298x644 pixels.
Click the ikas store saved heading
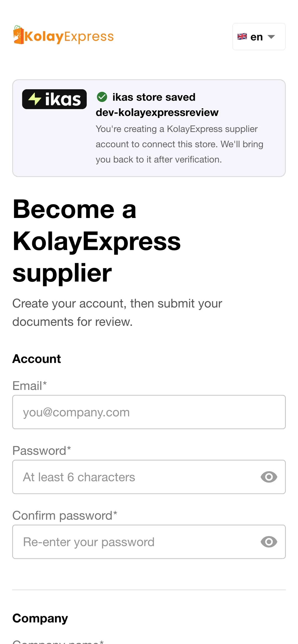pyautogui.click(x=154, y=97)
